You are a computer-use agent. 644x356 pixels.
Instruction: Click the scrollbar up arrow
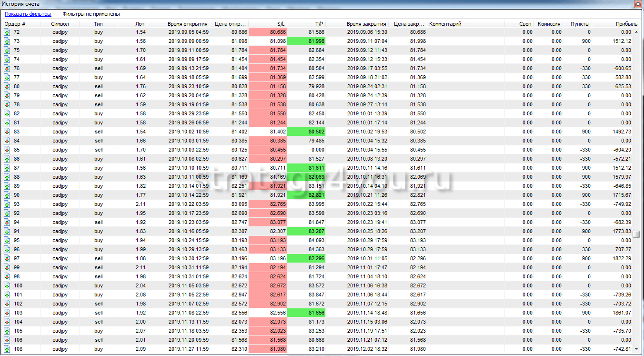636,31
